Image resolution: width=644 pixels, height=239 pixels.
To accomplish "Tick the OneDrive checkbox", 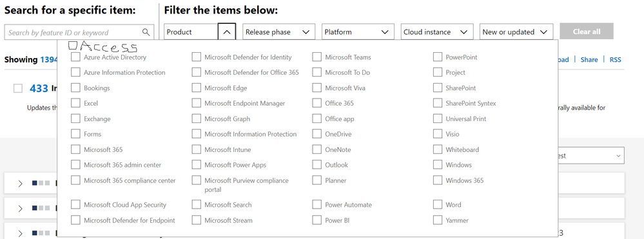I will [x=317, y=134].
